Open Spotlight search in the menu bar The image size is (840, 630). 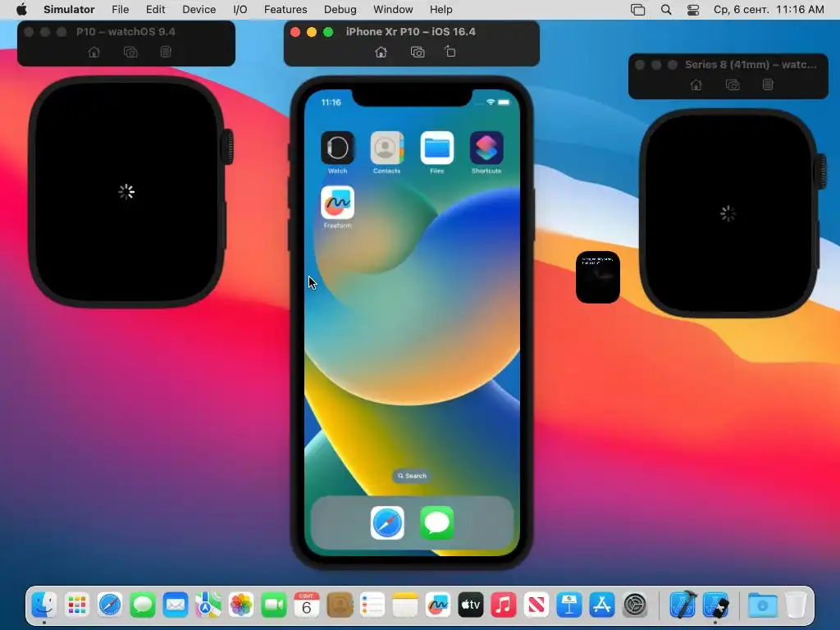pos(666,10)
